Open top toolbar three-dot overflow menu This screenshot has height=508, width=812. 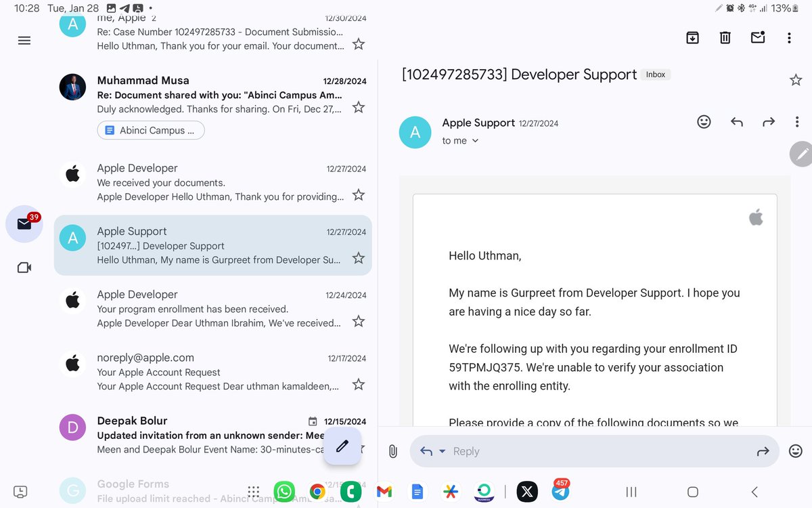pos(789,38)
